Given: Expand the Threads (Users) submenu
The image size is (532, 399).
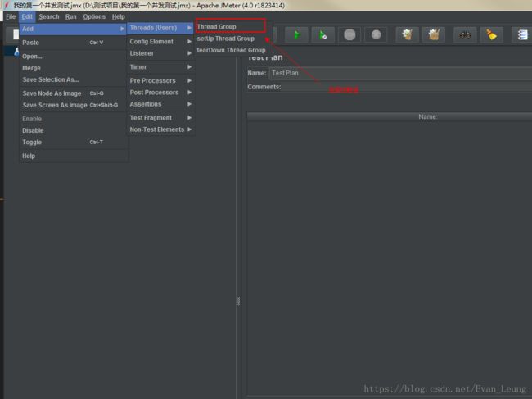Looking at the screenshot, I should click(x=160, y=28).
